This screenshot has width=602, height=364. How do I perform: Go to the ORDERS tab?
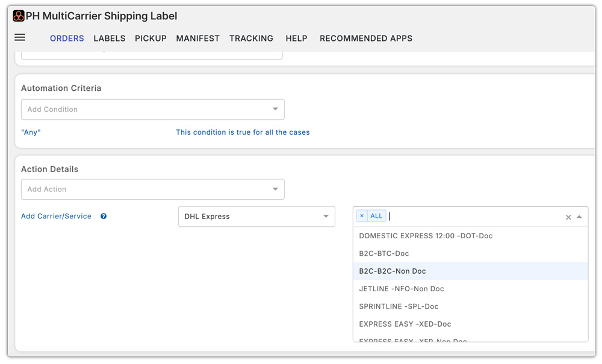pos(67,39)
